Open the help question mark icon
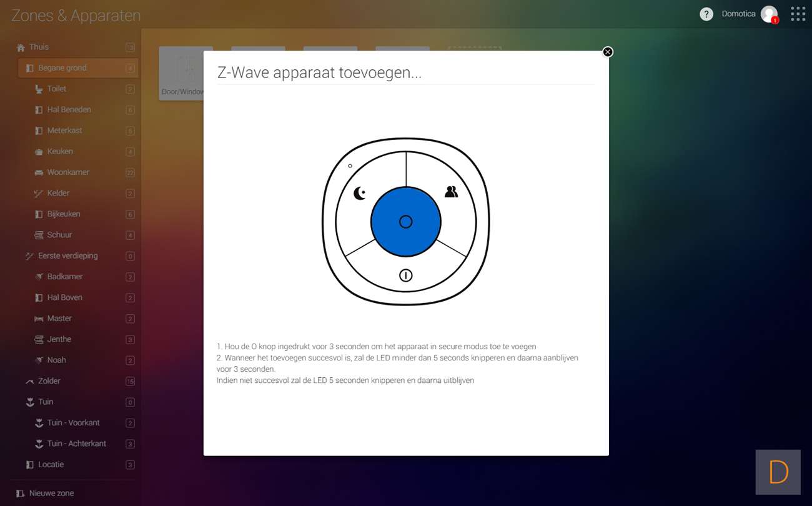This screenshot has width=812, height=506. coord(706,14)
